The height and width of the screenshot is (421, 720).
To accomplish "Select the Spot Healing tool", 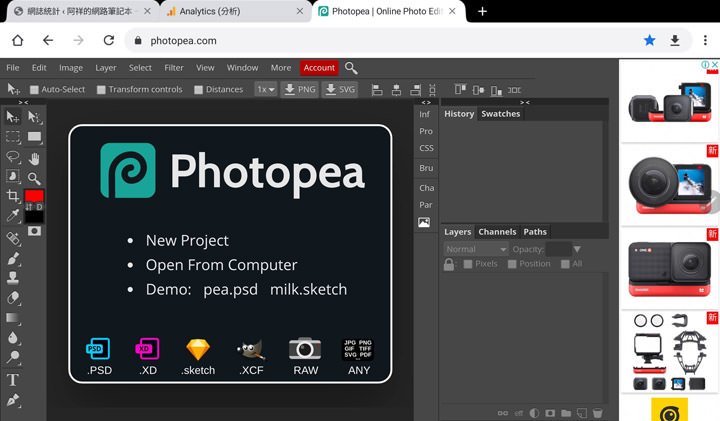I will (12, 238).
